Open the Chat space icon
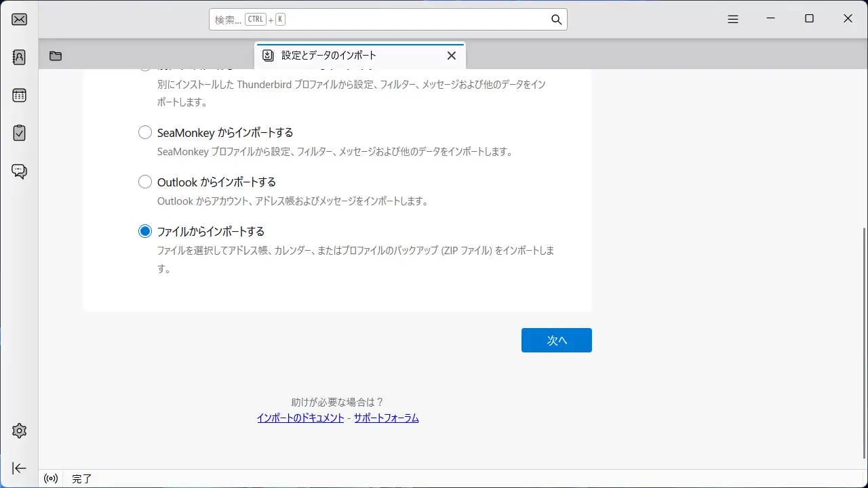The image size is (868, 488). click(x=20, y=171)
